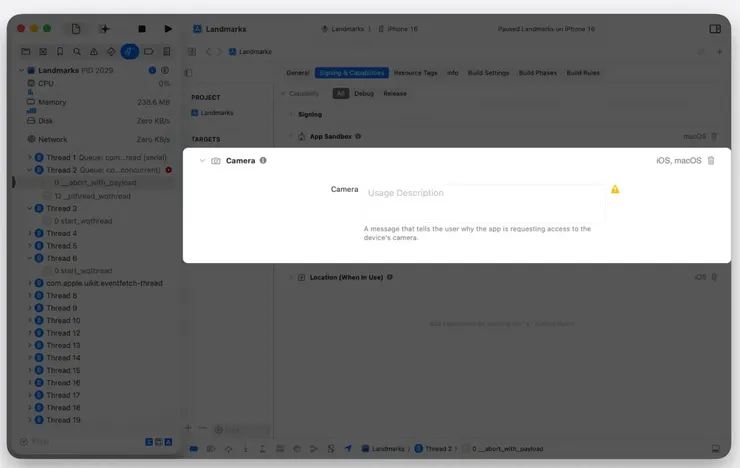
Task: Open the Bookmark navigator icon
Action: [x=60, y=51]
